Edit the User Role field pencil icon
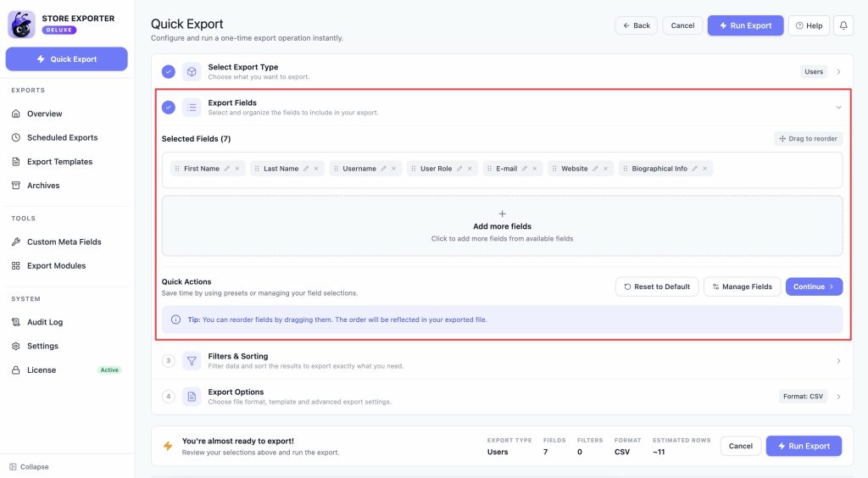Screen dimensions: 868x478 pos(459,169)
